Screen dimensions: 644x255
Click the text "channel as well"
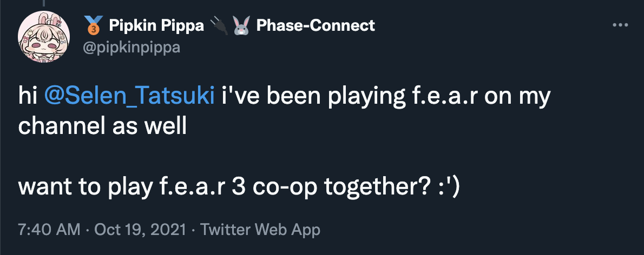click(x=102, y=126)
